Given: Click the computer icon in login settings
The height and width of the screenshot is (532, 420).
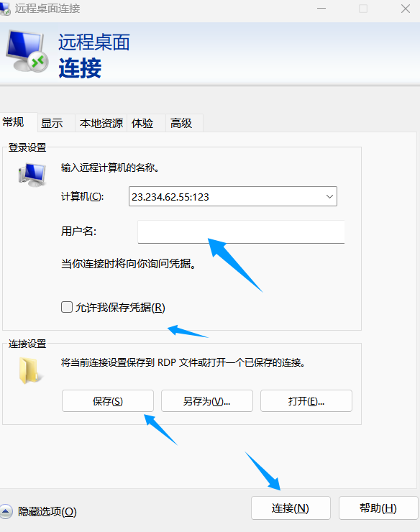Looking at the screenshot, I should tap(32, 175).
